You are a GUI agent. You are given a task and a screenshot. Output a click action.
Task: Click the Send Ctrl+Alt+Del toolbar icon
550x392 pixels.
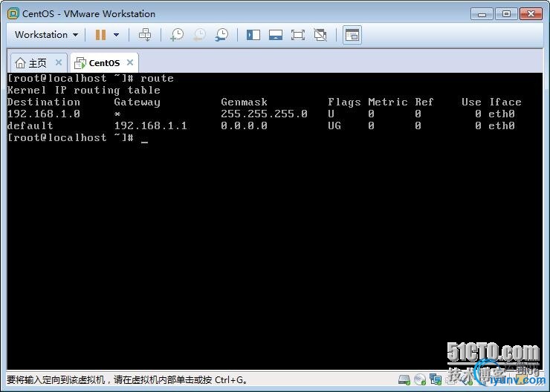tap(145, 35)
